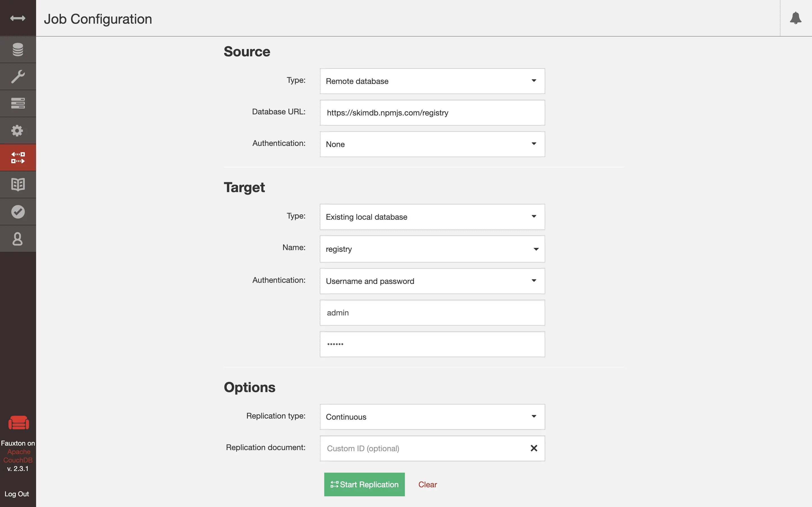The width and height of the screenshot is (812, 507).
Task: Open user account icon in sidebar
Action: click(x=18, y=239)
